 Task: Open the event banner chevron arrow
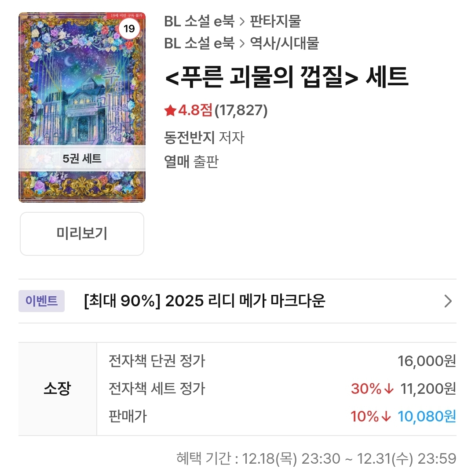click(x=448, y=301)
